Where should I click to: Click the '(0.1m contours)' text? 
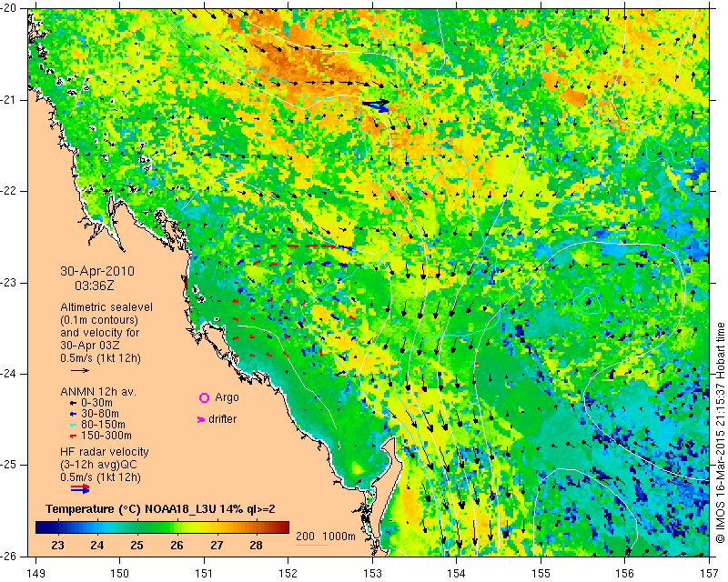tap(99, 320)
